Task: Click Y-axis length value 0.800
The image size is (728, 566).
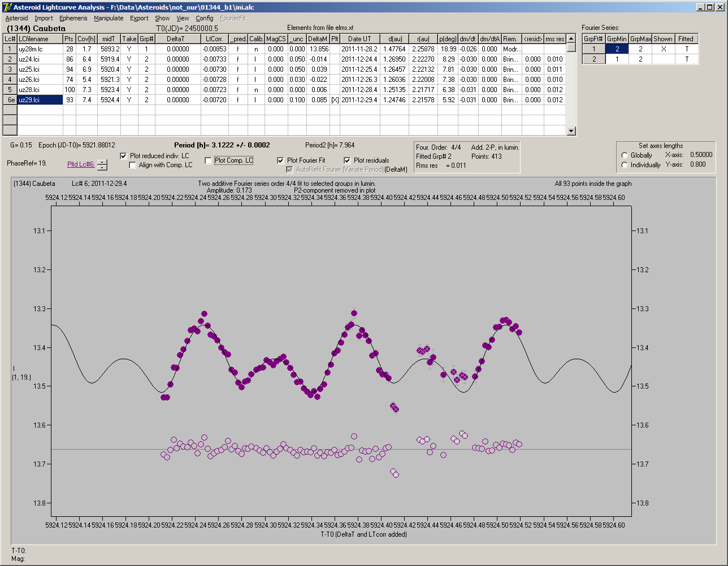Action: (x=697, y=164)
